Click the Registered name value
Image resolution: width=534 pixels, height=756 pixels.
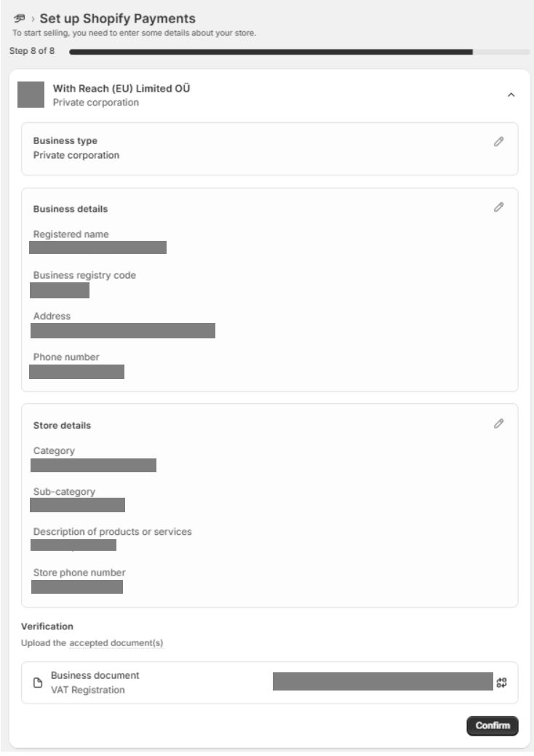[97, 247]
